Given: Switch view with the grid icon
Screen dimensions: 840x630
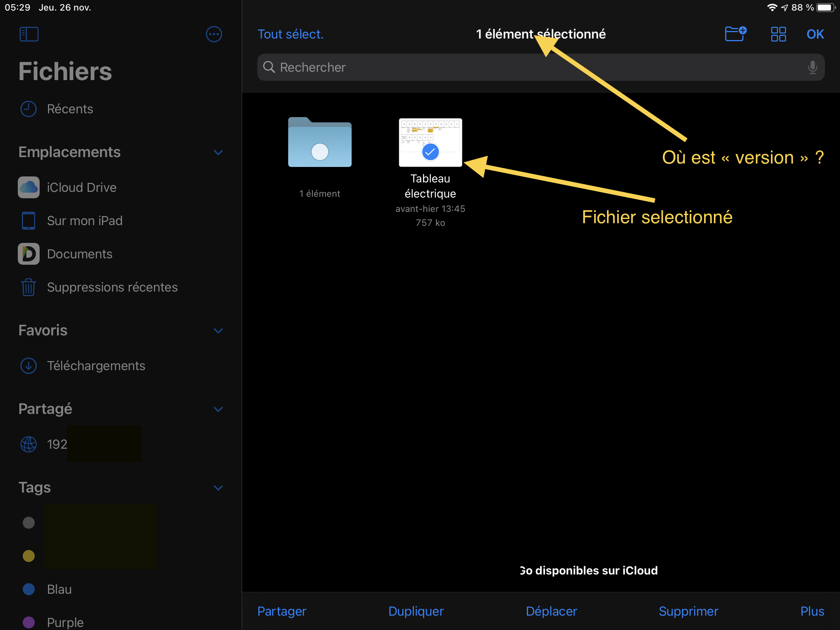Looking at the screenshot, I should [778, 34].
